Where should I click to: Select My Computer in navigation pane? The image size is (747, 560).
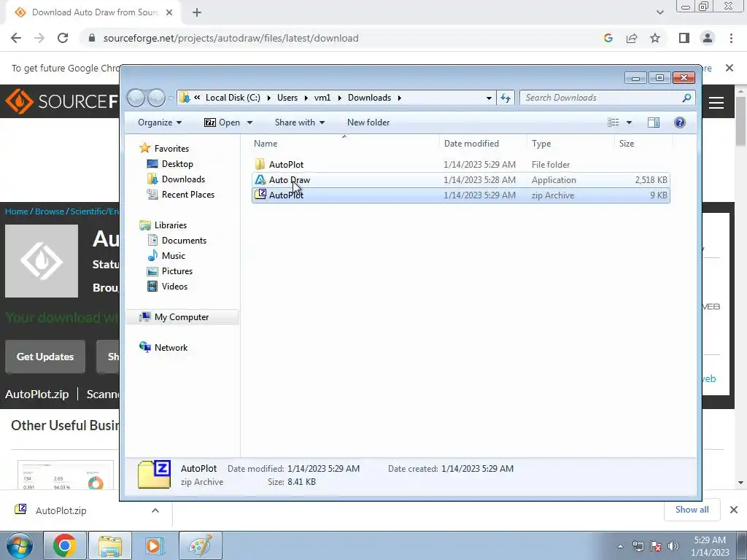182,317
